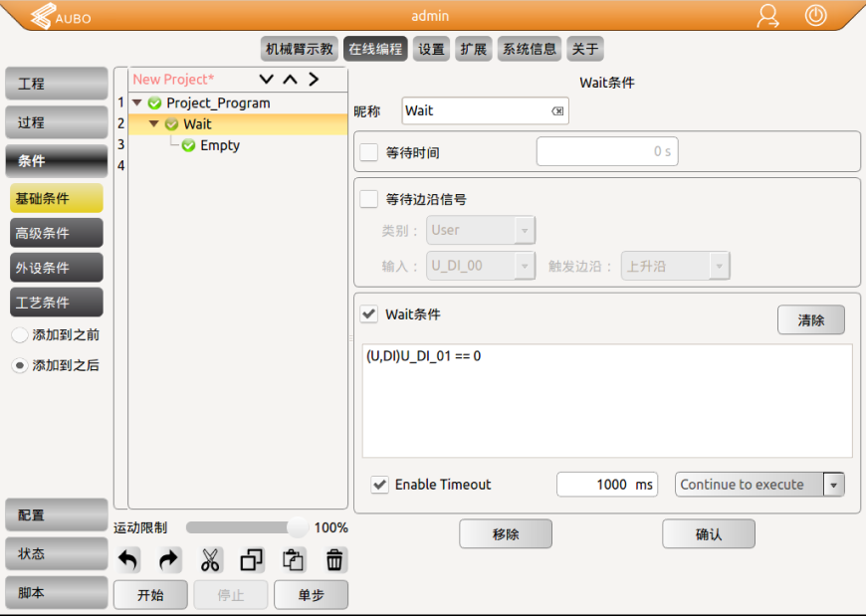Click the power icon in title bar
Screen dimensions: 866x616
click(815, 16)
